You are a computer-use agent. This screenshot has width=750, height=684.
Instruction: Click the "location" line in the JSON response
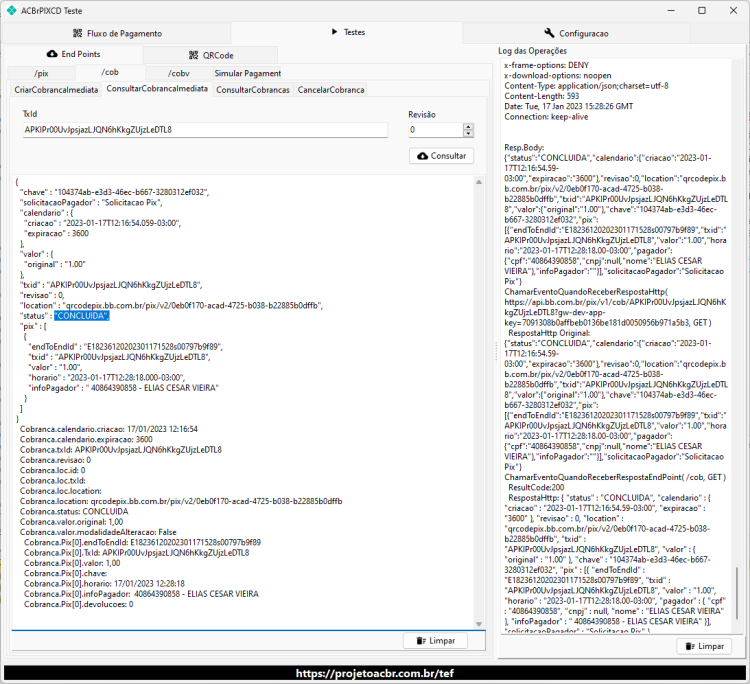coord(171,306)
